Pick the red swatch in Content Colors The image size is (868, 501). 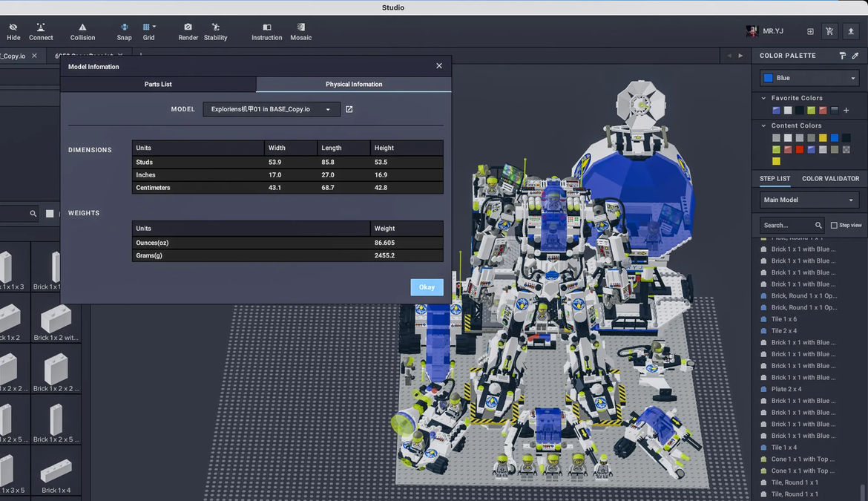799,149
